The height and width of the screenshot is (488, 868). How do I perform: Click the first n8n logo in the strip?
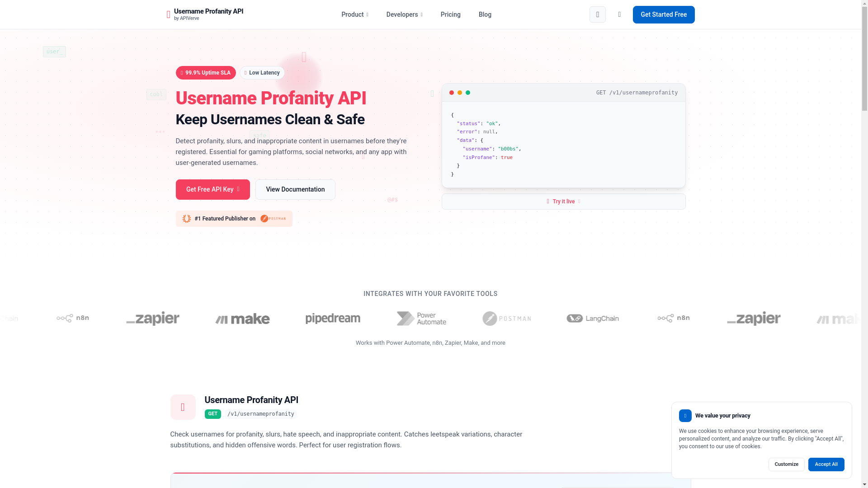pos(73,318)
